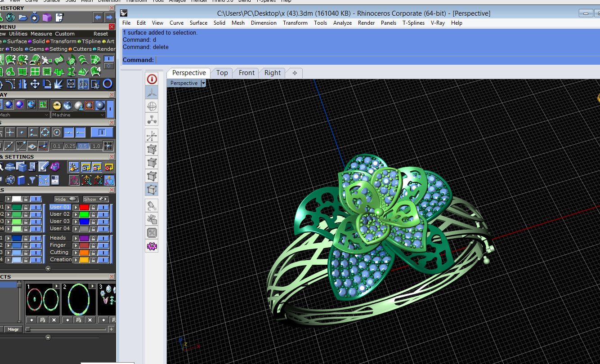
Task: Expand the arrow next to the Heads layer
Action: click(x=76, y=238)
